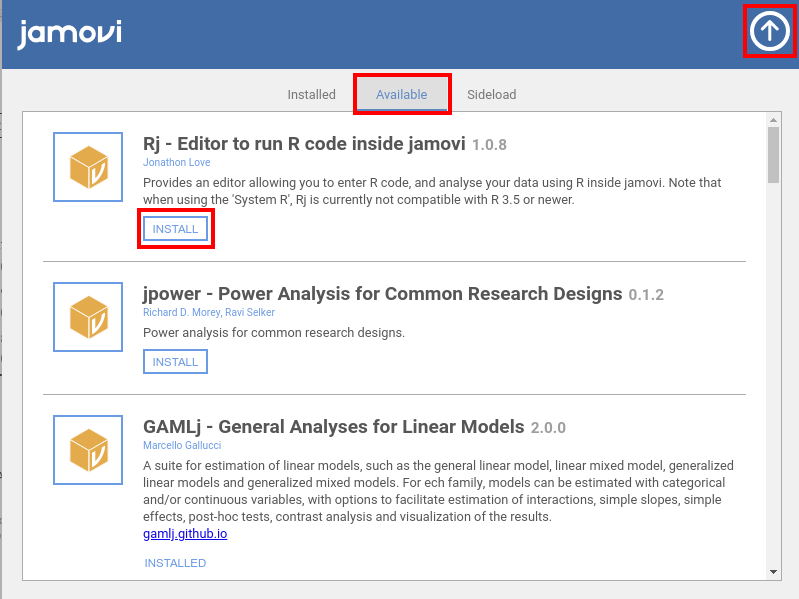Click the scrollbar down arrow
799x599 pixels.
coord(774,572)
